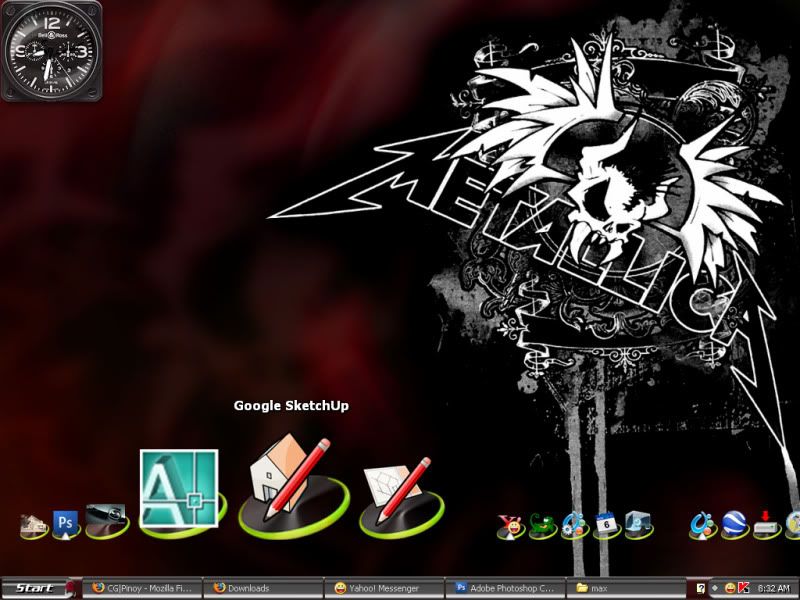Launch Yahoo Messenger from the dock
Viewport: 800px width, 600px height.
click(x=510, y=527)
